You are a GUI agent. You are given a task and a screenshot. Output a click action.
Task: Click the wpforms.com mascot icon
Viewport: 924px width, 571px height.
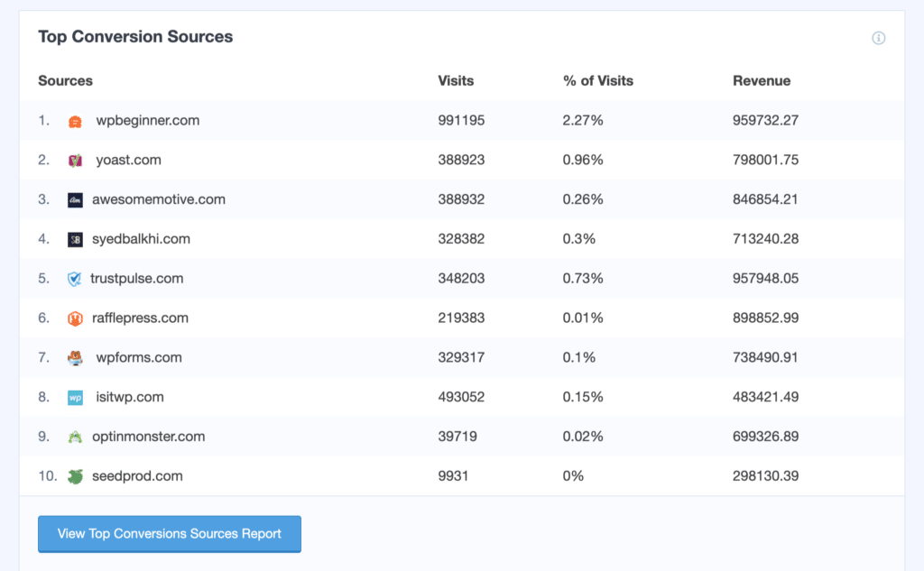tap(75, 358)
